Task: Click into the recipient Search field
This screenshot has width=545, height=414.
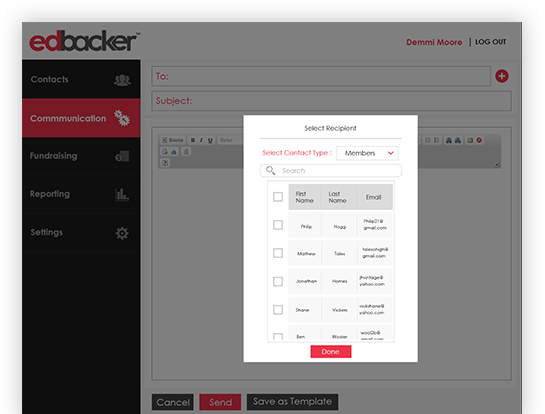Action: (331, 171)
